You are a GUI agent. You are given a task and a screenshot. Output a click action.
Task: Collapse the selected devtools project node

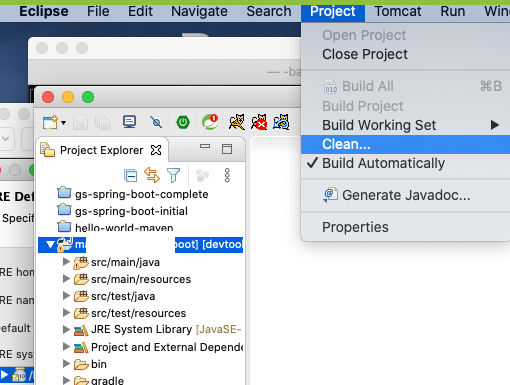pos(50,245)
